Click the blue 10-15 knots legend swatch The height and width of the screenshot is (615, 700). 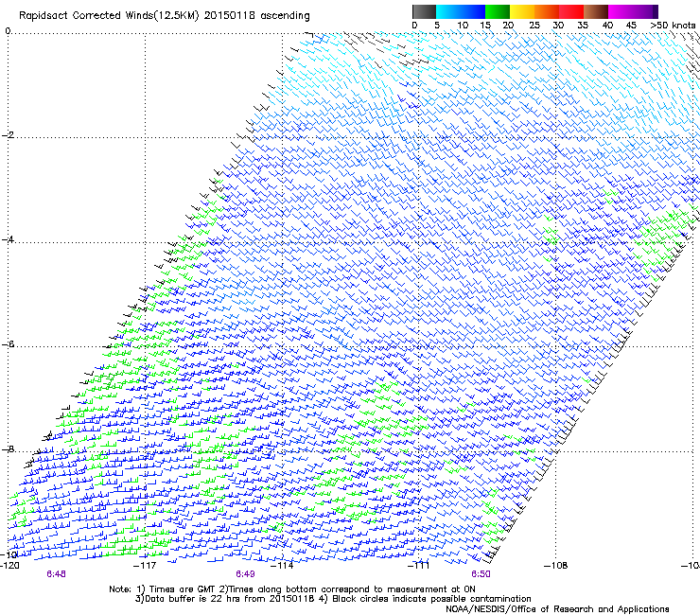coord(473,11)
